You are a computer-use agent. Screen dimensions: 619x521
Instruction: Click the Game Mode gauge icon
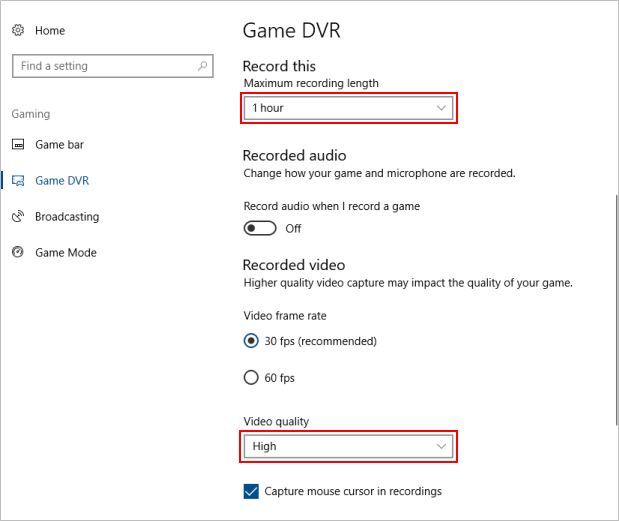(18, 253)
